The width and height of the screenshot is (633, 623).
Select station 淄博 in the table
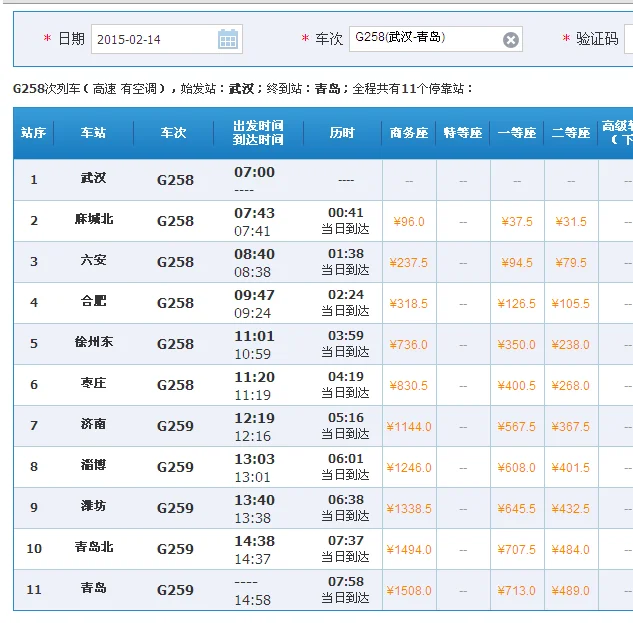click(x=93, y=465)
